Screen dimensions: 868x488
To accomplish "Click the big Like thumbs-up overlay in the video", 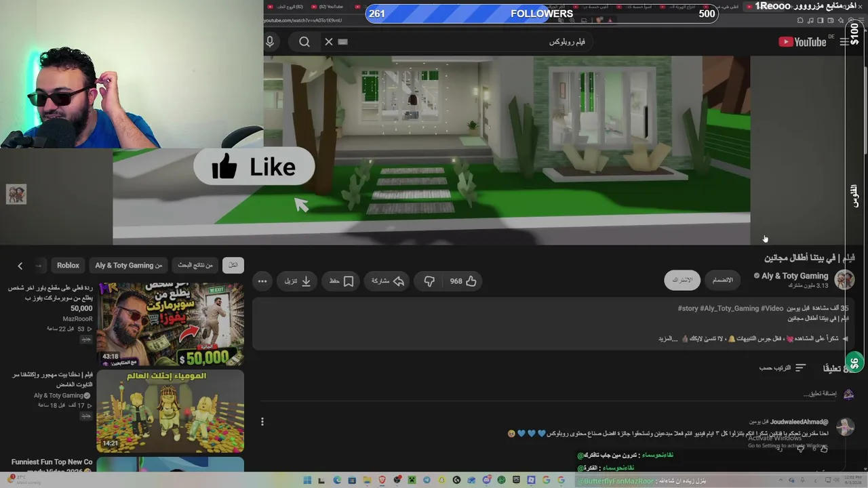I will [254, 167].
